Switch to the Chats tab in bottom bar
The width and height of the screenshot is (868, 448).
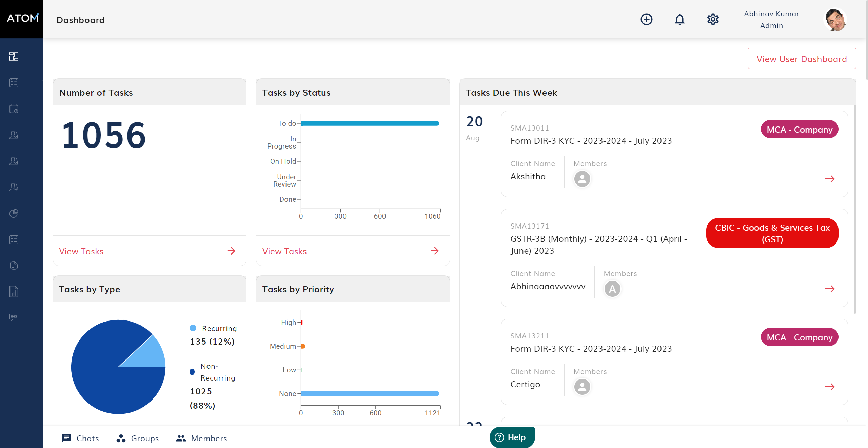pyautogui.click(x=80, y=438)
